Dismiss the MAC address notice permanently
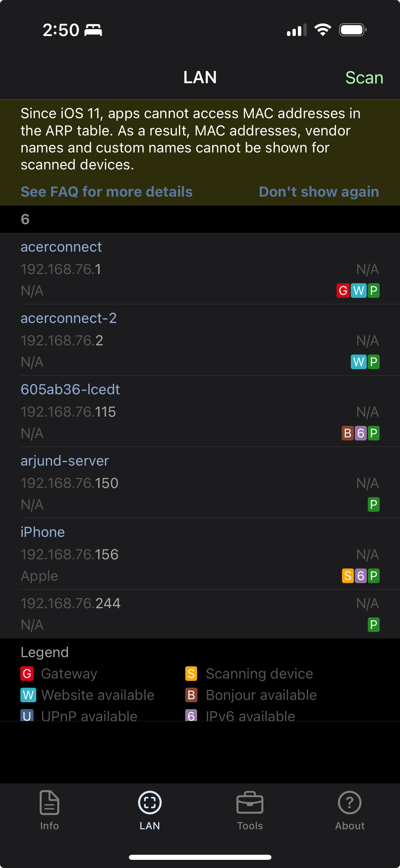Viewport: 400px width, 868px height. 319,192
